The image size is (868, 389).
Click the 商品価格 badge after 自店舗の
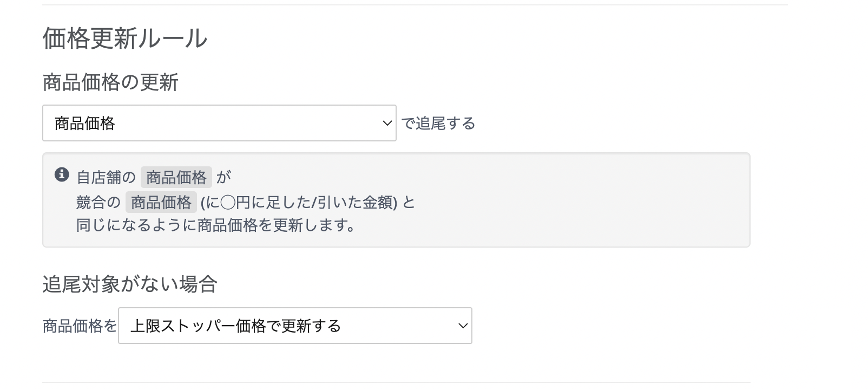pyautogui.click(x=176, y=177)
